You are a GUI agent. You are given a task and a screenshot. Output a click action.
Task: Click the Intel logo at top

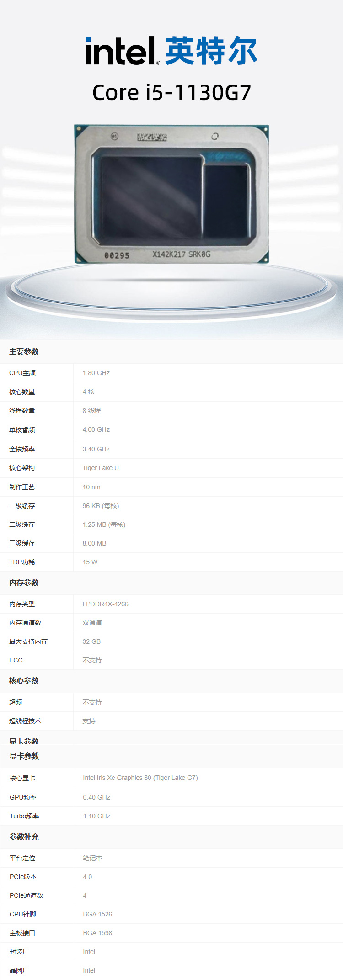click(171, 50)
